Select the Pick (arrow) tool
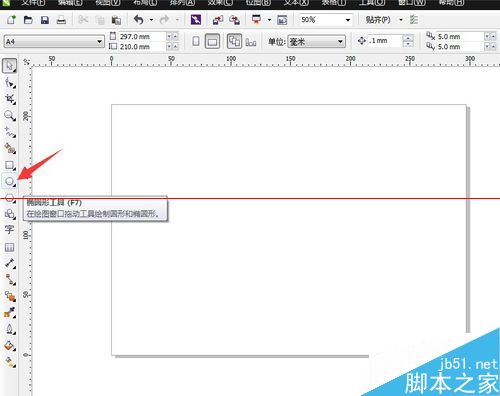Viewport: 500px width, 396px height. 9,66
